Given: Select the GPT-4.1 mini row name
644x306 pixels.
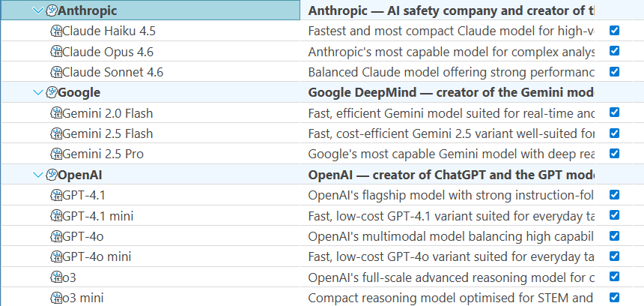Looking at the screenshot, I should 98,215.
